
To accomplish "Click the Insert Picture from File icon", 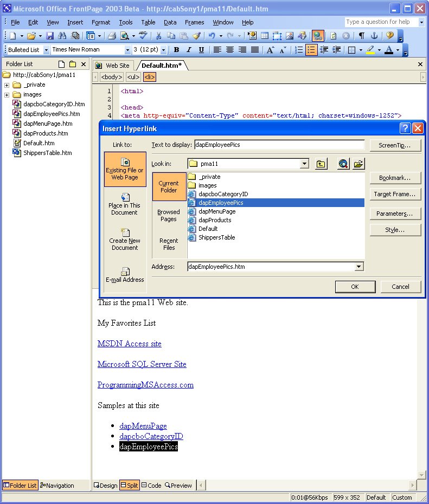I will pos(290,36).
